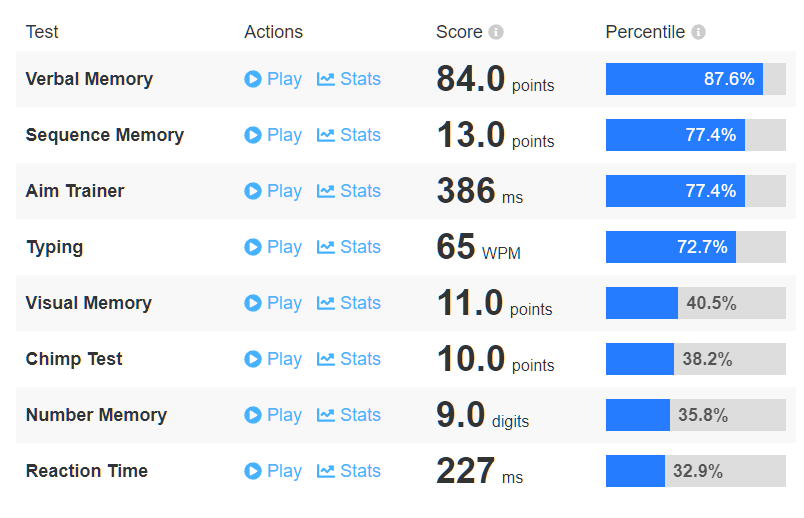Click the play icon for Aim Trainer
This screenshot has height=518, width=804.
253,191
